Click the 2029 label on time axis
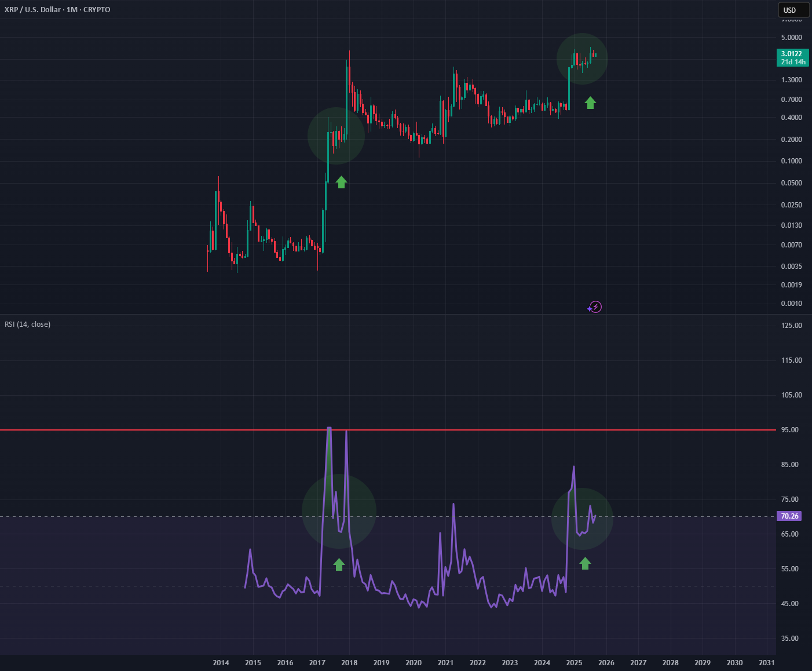 click(x=703, y=663)
